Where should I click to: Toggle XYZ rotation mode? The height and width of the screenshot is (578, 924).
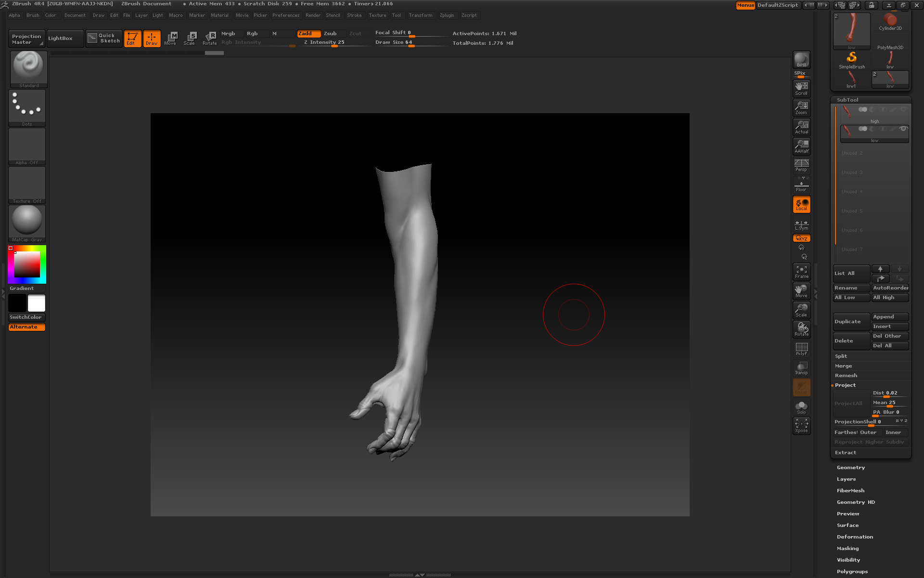(801, 238)
